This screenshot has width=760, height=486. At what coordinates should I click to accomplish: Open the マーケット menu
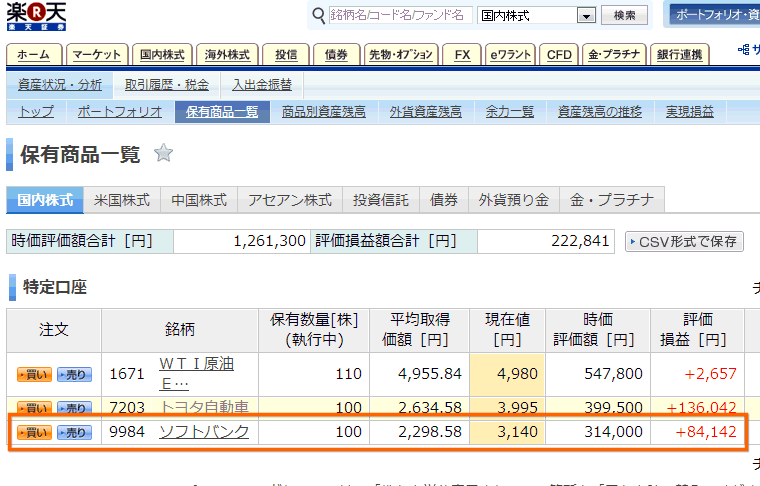[97, 54]
